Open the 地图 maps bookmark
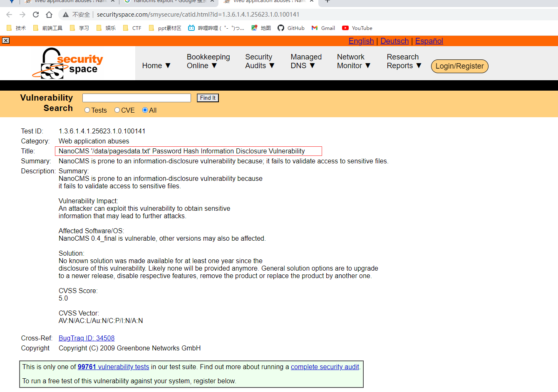This screenshot has width=558, height=392. 261,28
